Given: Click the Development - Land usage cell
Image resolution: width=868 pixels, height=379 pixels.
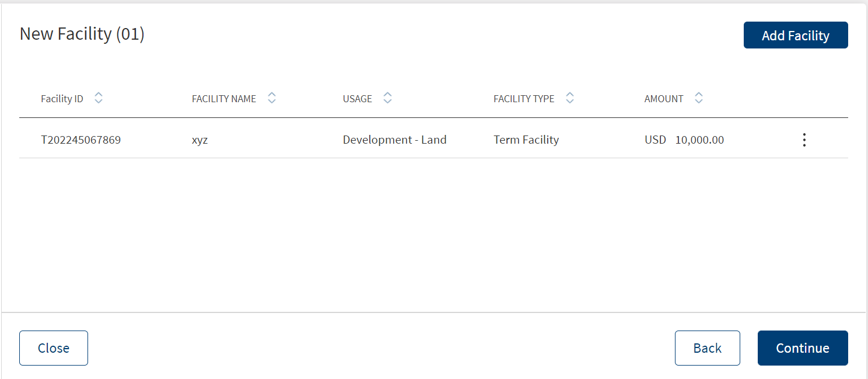Looking at the screenshot, I should (x=395, y=140).
